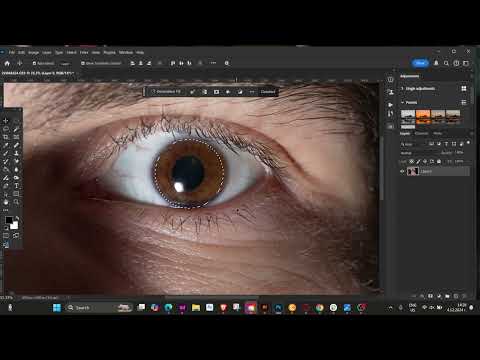Select the Move tool in toolbar
Viewport: 480px width, 360px height.
6,121
